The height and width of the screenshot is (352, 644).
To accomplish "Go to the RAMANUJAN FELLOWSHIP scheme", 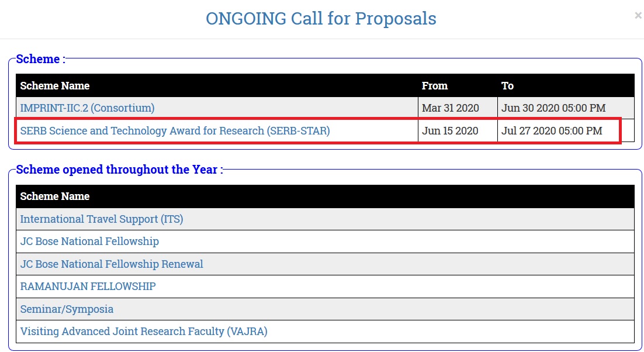I will pyautogui.click(x=88, y=287).
